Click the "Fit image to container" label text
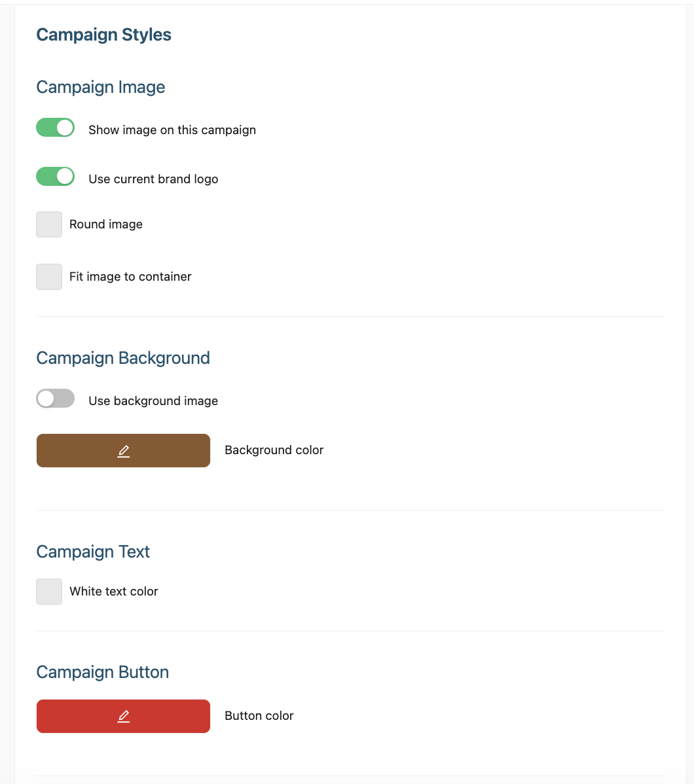This screenshot has height=784, width=694. click(130, 277)
